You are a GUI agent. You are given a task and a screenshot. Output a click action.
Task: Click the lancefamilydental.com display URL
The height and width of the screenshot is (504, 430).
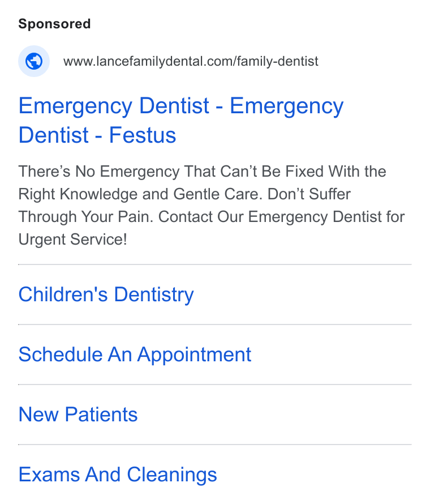[x=191, y=61]
